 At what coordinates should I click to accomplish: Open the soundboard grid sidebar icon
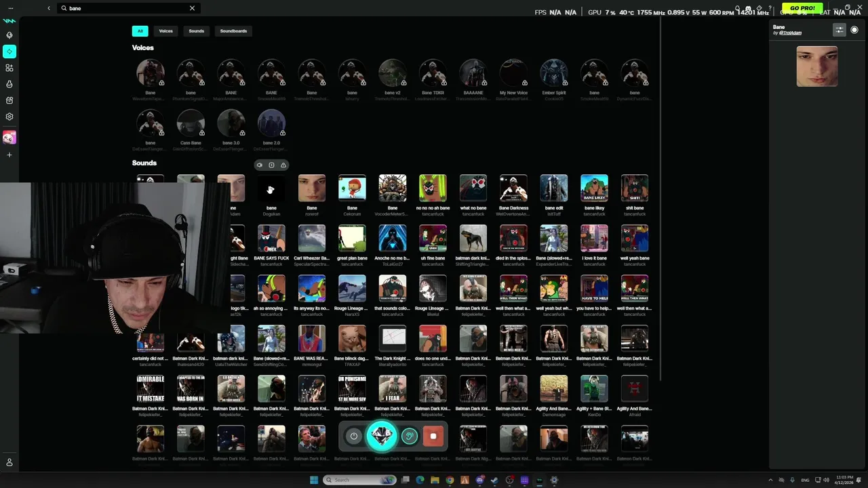[x=9, y=68]
